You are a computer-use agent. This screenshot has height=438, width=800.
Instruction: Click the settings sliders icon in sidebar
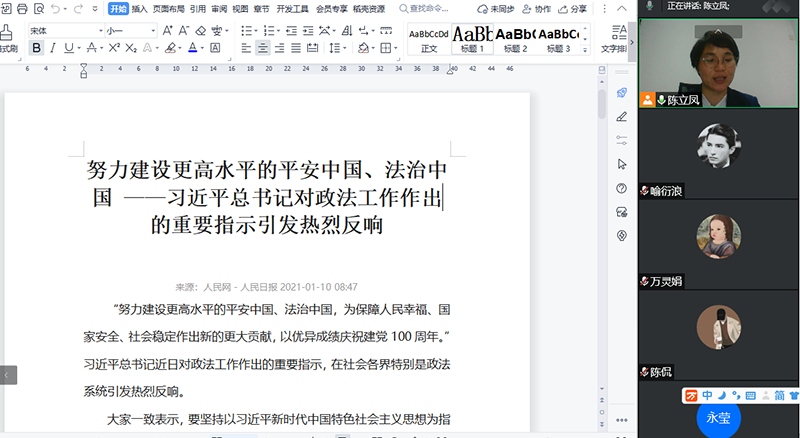pyautogui.click(x=621, y=140)
